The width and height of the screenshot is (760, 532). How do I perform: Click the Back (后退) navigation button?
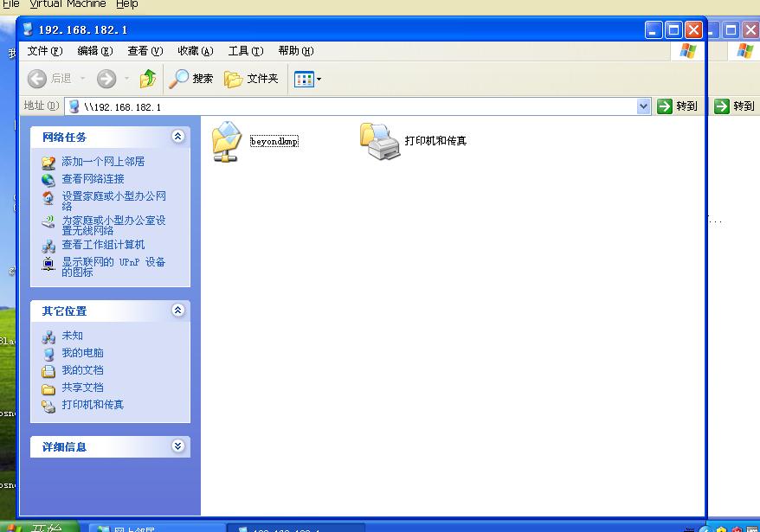coord(50,79)
